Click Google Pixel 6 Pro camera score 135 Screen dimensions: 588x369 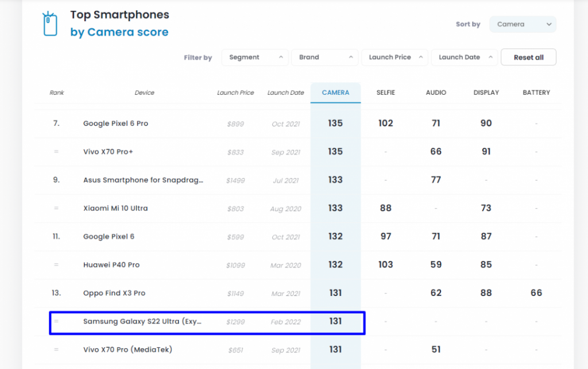point(335,123)
